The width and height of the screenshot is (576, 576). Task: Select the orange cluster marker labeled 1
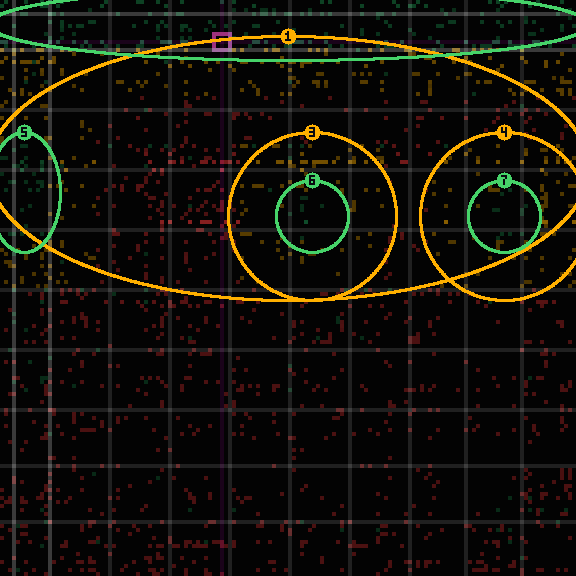coord(288,37)
